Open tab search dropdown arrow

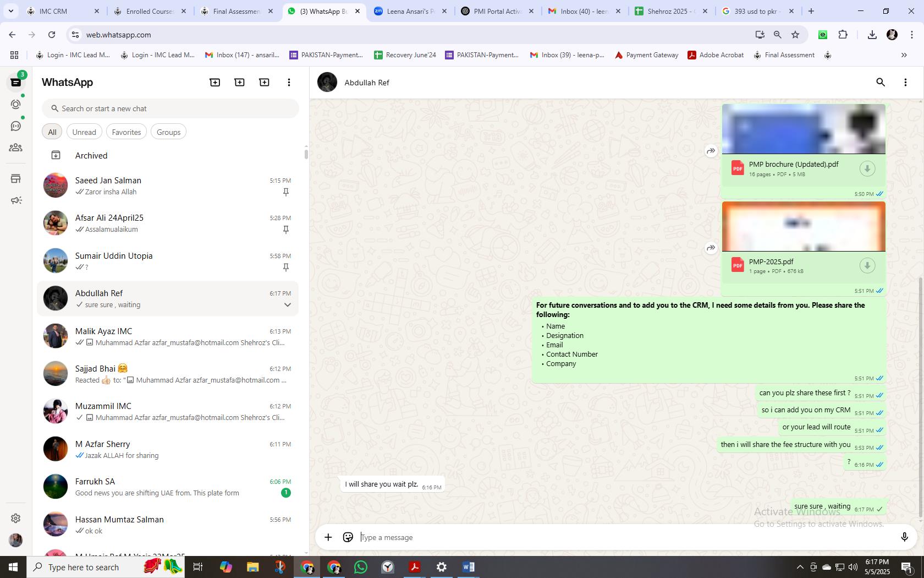[x=10, y=11]
